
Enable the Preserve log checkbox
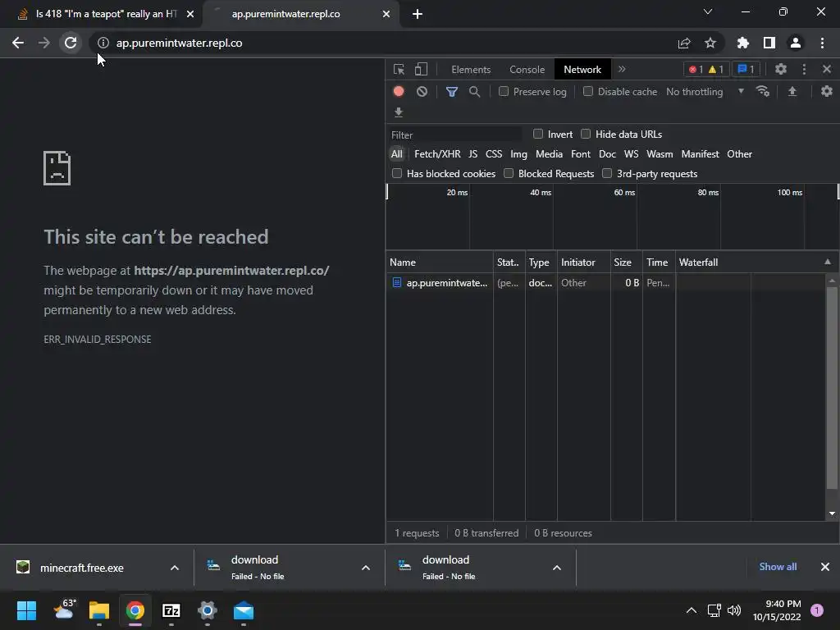pyautogui.click(x=504, y=92)
